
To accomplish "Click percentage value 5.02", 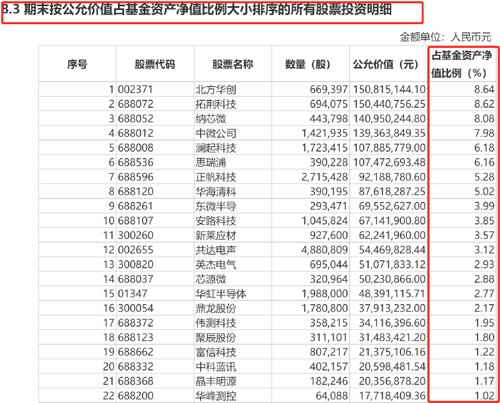I will click(x=484, y=191).
